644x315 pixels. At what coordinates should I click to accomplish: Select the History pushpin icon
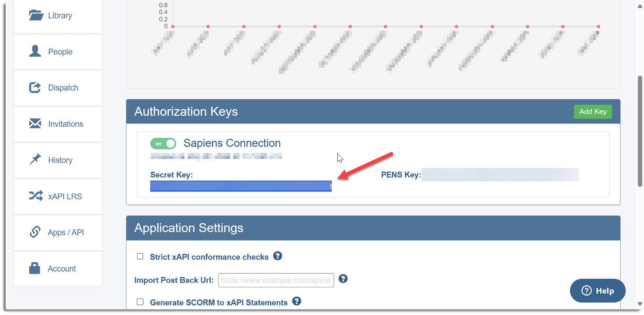pyautogui.click(x=35, y=160)
